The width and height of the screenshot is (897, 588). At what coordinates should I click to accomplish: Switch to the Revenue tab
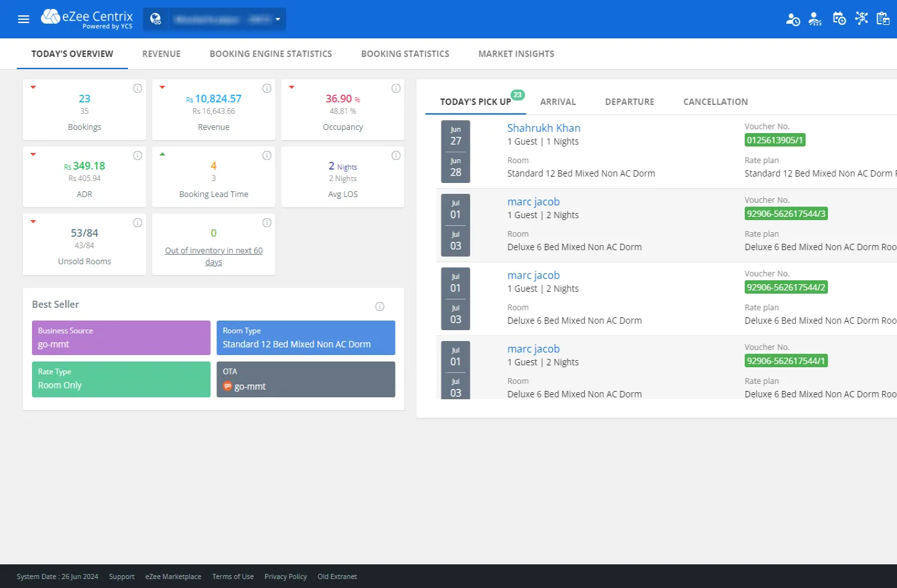[x=161, y=54]
